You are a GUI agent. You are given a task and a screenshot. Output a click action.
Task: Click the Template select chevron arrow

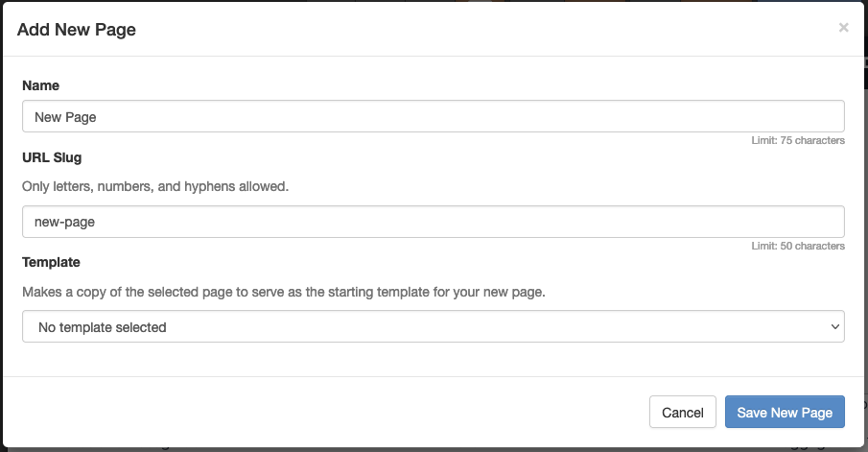[x=833, y=327]
